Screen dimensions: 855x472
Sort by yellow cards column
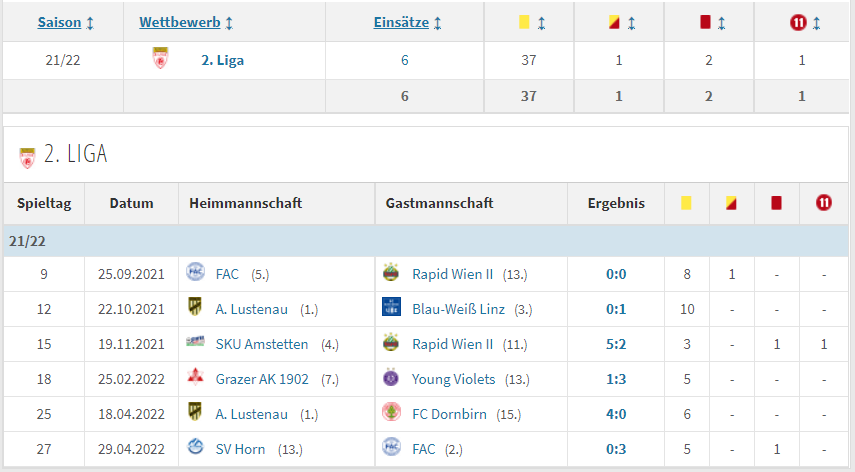531,22
